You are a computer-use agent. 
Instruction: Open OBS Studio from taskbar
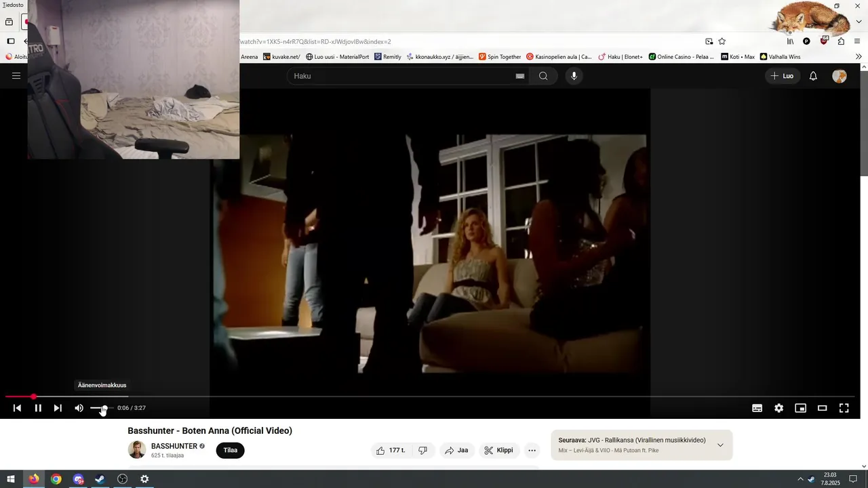click(122, 479)
